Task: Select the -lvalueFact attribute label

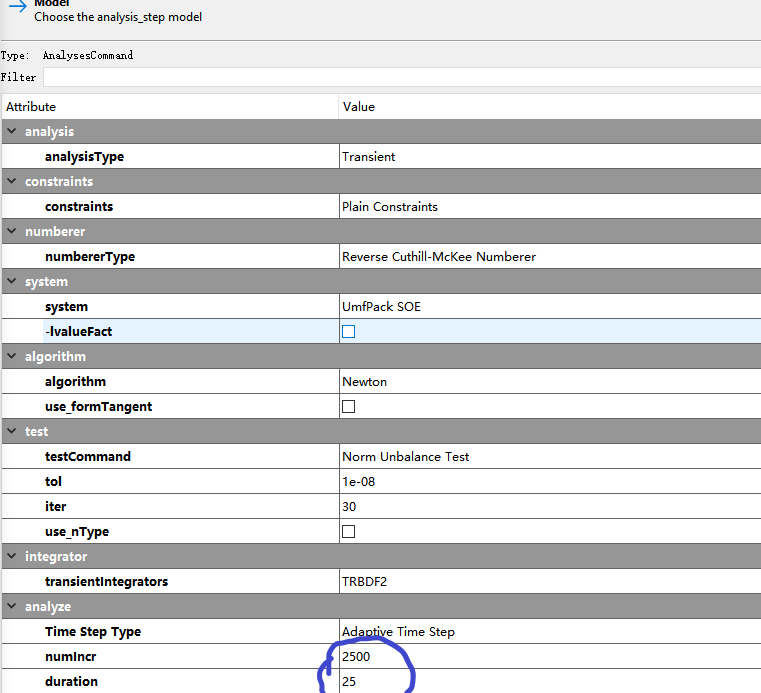Action: (x=79, y=331)
